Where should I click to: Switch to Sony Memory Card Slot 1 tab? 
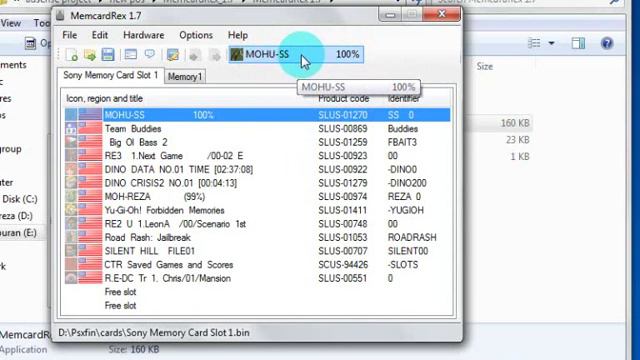[x=111, y=75]
